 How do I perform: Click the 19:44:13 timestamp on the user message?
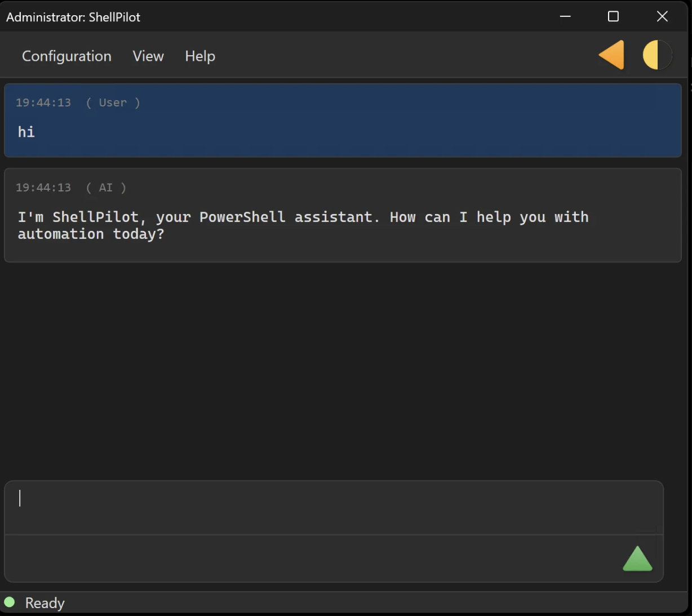pos(43,102)
